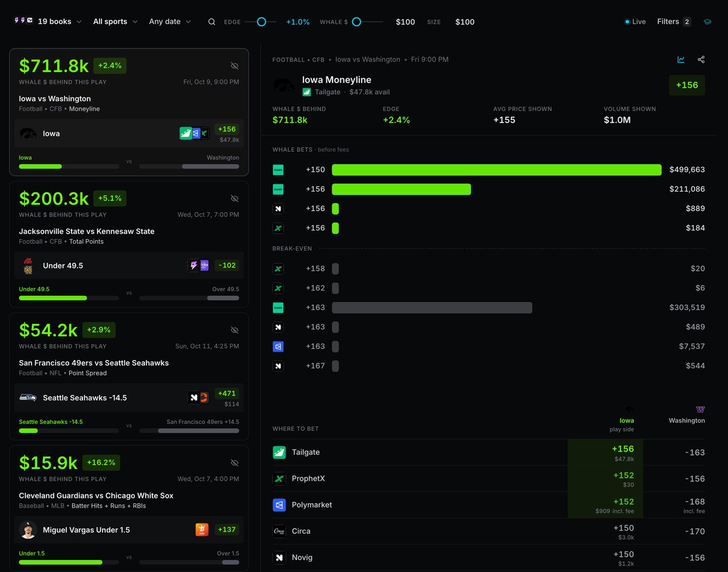
Task: Click the Tailgate logo in Where to Bet
Action: coord(279,453)
